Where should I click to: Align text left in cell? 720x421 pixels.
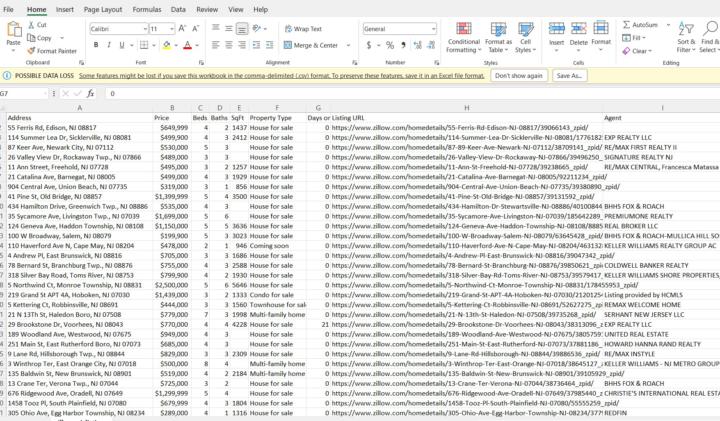point(215,45)
